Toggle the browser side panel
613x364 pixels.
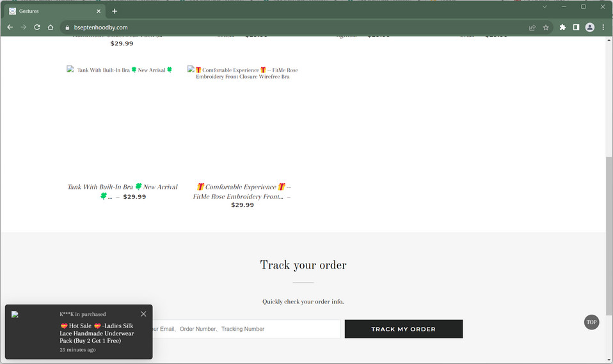coord(576,28)
